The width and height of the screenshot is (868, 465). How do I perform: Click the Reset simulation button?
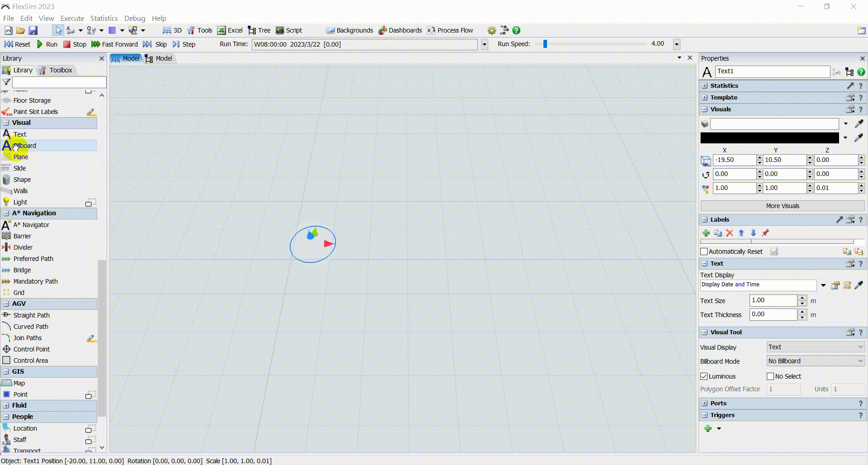tap(17, 44)
